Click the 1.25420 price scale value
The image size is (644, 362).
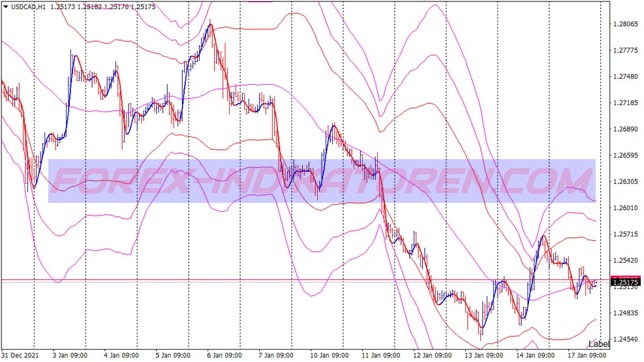[626, 261]
